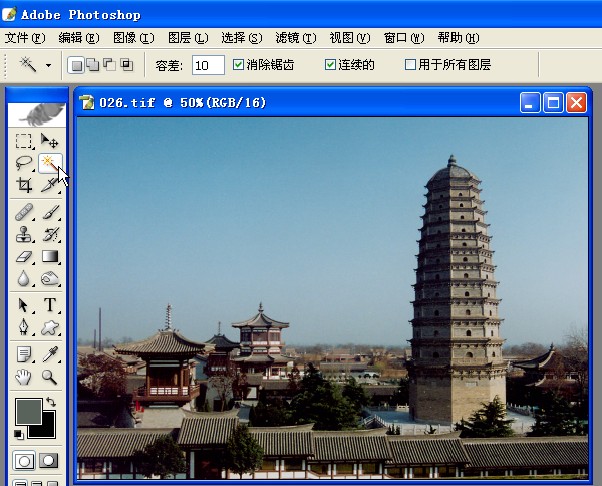Select the Blur tool
602x486 pixels.
tap(24, 278)
